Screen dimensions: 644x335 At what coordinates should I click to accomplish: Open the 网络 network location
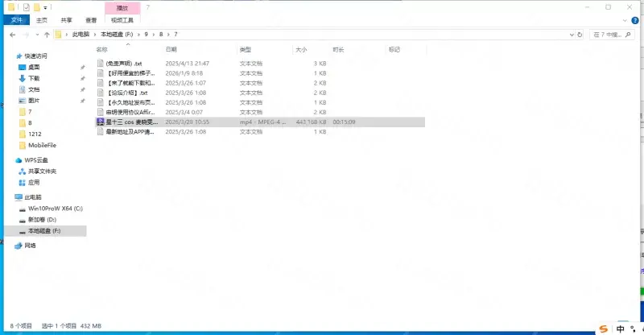tap(30, 245)
